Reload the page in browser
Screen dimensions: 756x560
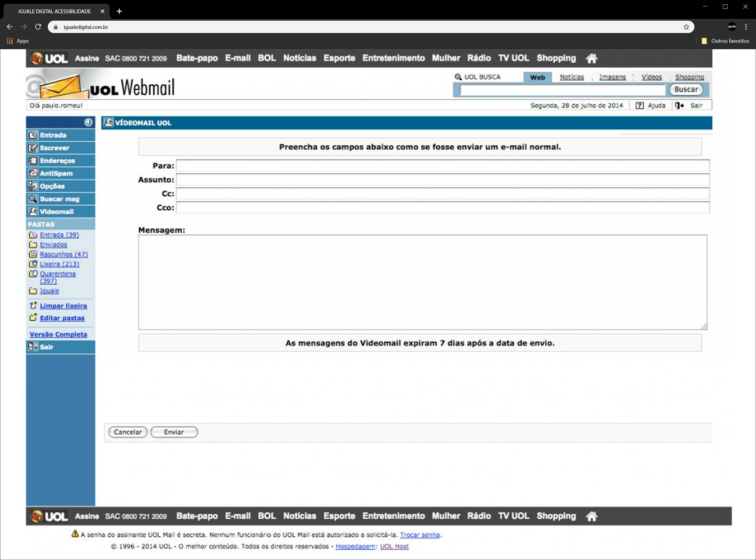[x=38, y=27]
